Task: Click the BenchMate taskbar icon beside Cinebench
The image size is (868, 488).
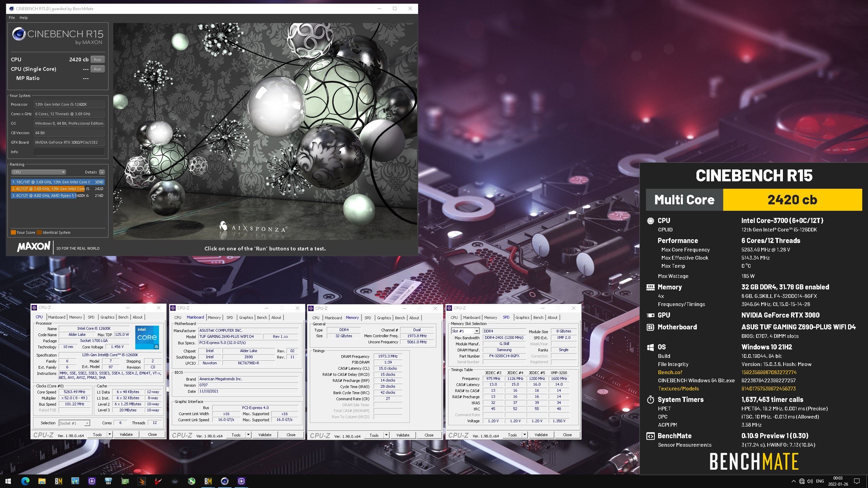Action: pos(208,481)
